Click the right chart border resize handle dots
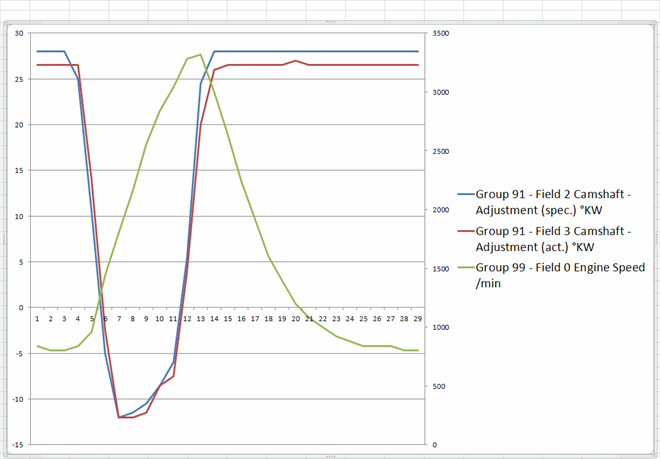The height and width of the screenshot is (459, 660). tap(657, 239)
